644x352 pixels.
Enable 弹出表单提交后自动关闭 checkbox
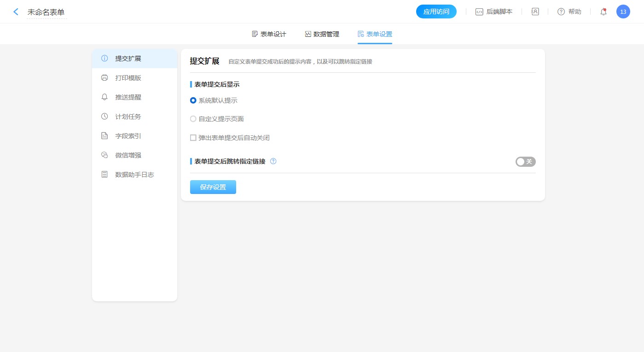tap(193, 138)
